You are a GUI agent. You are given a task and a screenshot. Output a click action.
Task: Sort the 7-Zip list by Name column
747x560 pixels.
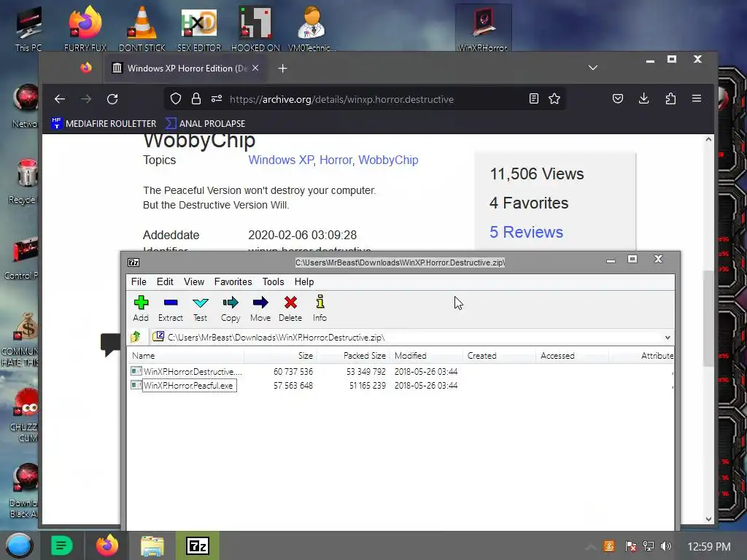[x=186, y=356]
